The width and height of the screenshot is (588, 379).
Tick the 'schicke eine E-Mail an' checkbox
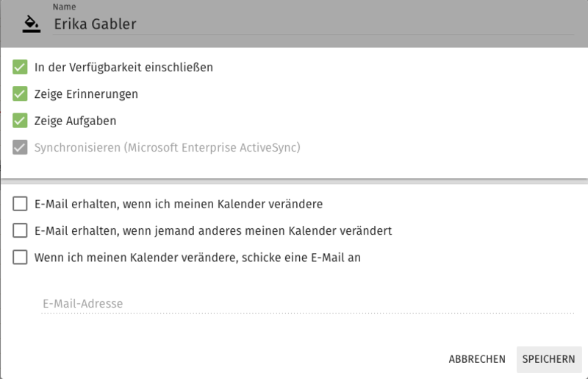click(20, 258)
